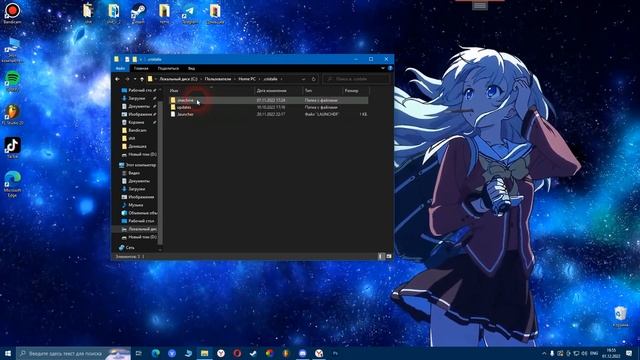640x360 pixels.
Task: Click the taskbar search box
Action: (73, 353)
